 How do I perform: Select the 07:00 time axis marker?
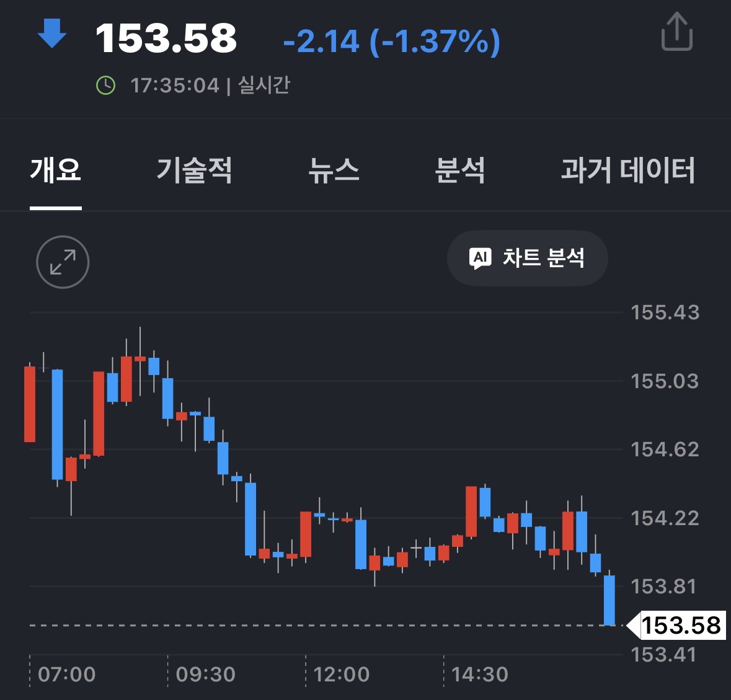(66, 675)
